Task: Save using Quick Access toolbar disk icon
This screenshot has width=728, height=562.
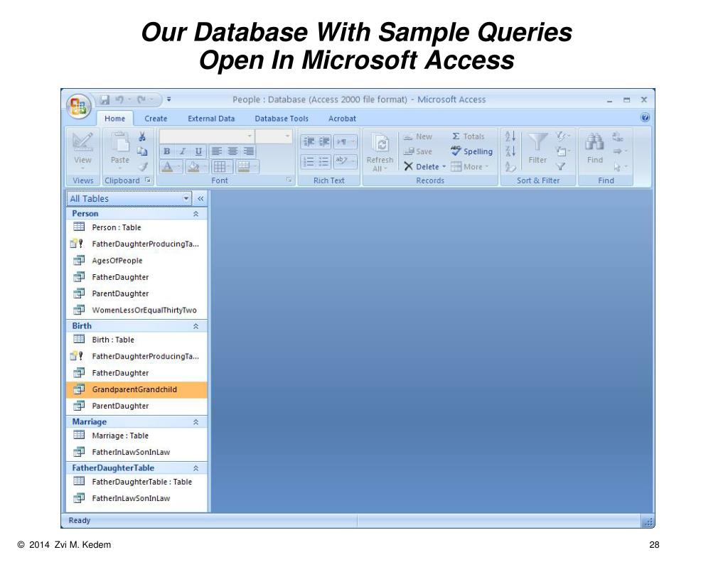Action: [105, 99]
